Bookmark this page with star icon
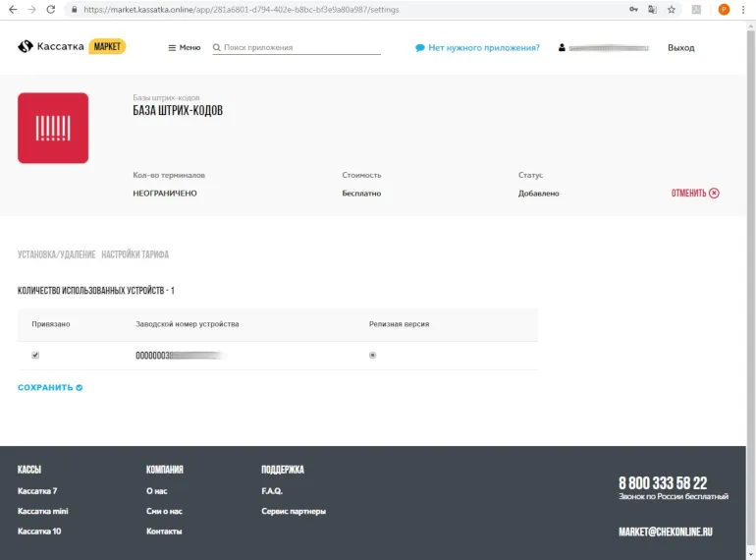The image size is (756, 560). [x=672, y=9]
